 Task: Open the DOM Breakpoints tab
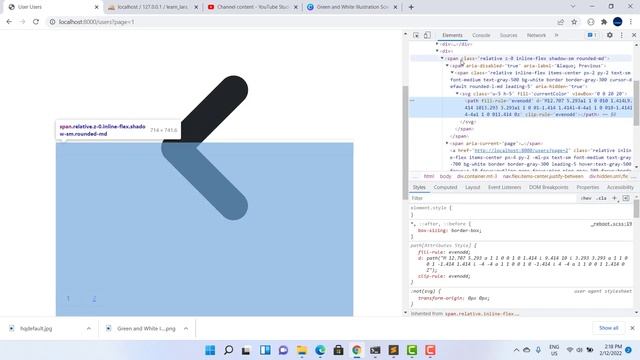(x=549, y=187)
